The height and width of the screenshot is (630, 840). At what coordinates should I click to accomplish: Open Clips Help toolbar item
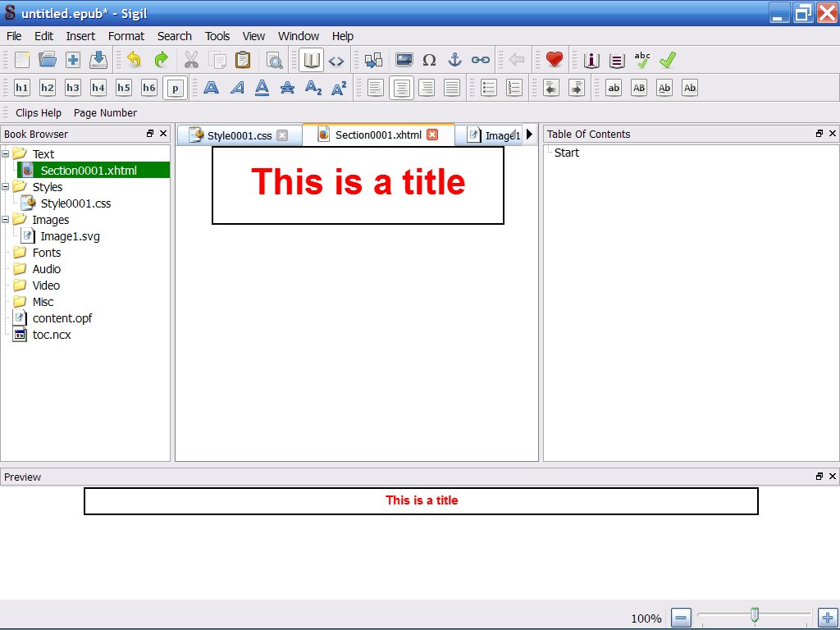point(39,113)
